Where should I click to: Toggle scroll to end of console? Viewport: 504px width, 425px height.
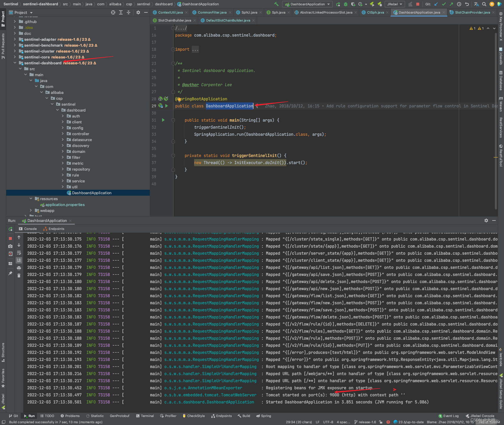[x=19, y=260]
